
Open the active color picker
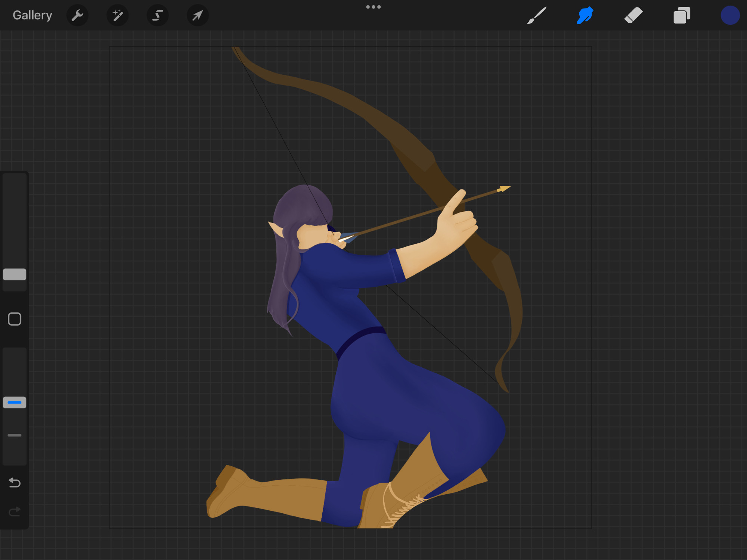click(x=730, y=15)
